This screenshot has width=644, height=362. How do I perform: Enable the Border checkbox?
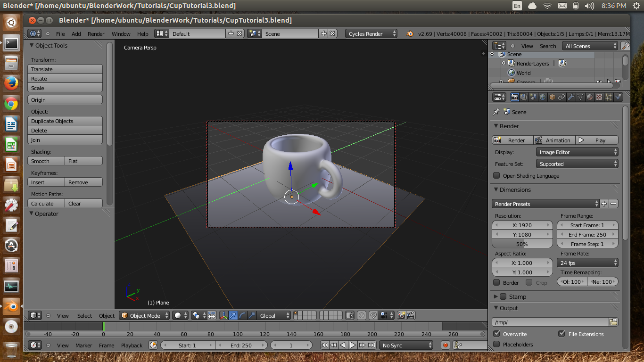tap(496, 282)
